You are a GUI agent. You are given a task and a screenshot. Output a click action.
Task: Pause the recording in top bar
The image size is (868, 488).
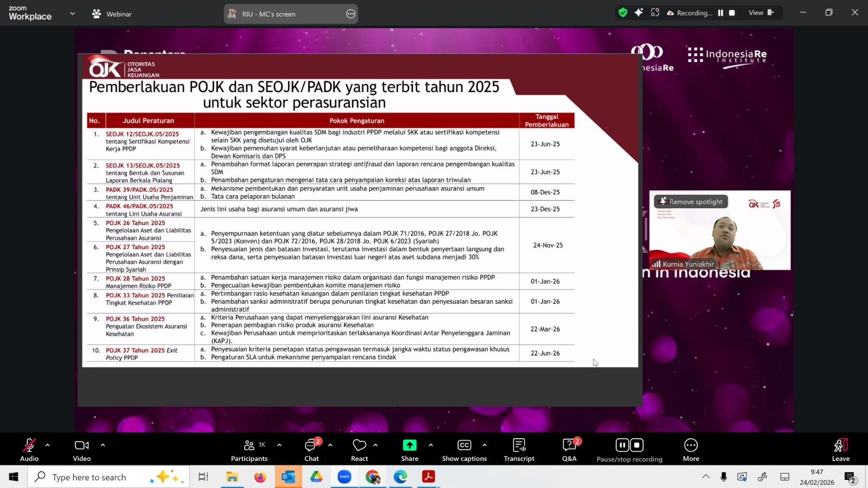tap(720, 13)
